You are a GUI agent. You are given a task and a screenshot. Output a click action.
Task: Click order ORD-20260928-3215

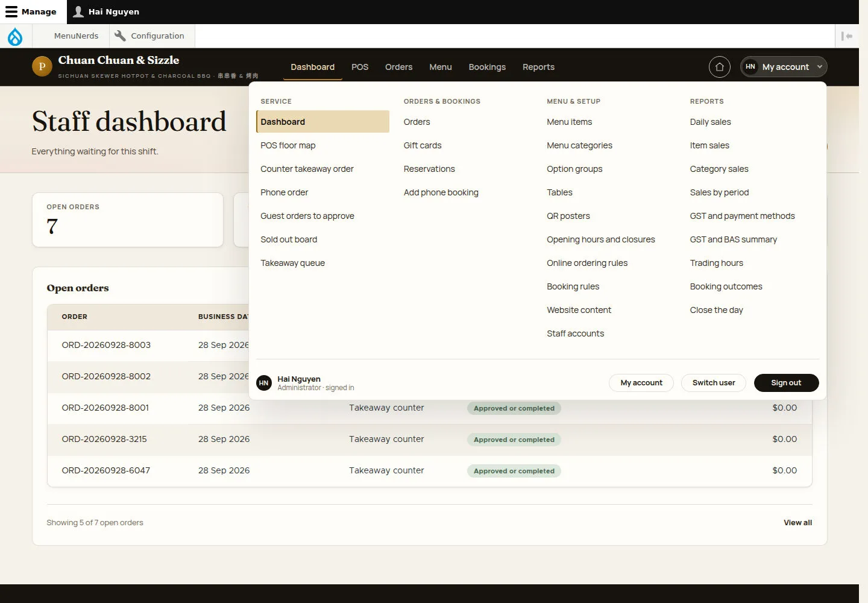[x=104, y=439]
